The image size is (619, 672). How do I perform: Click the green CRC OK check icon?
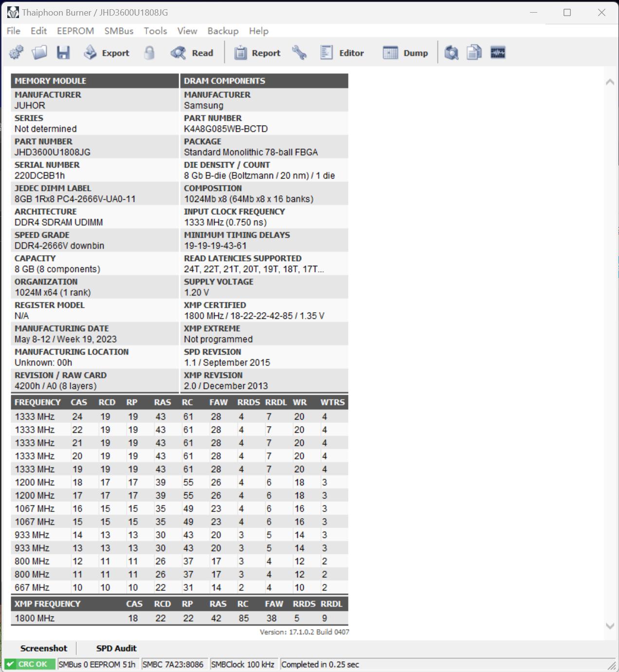point(10,664)
